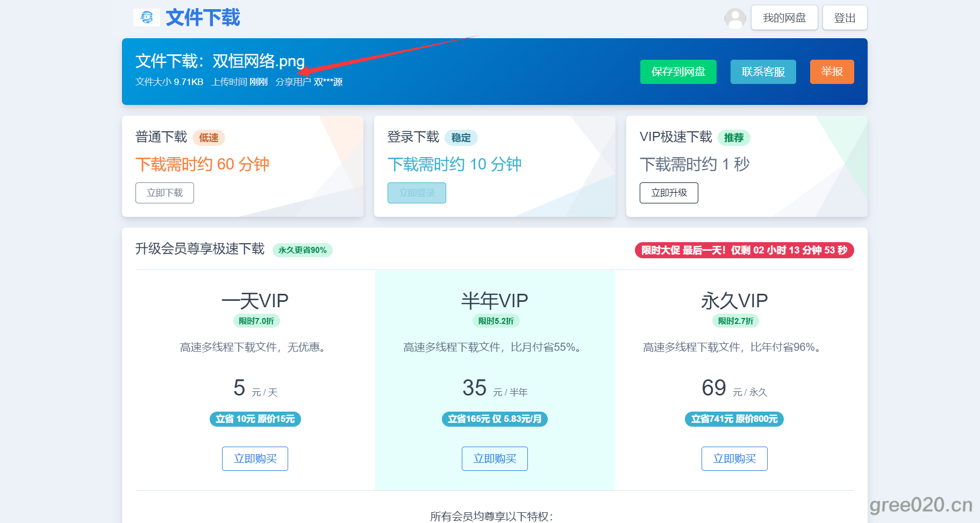Click the 文件下载 page title
Screen dimensions: 980x523
pos(203,18)
